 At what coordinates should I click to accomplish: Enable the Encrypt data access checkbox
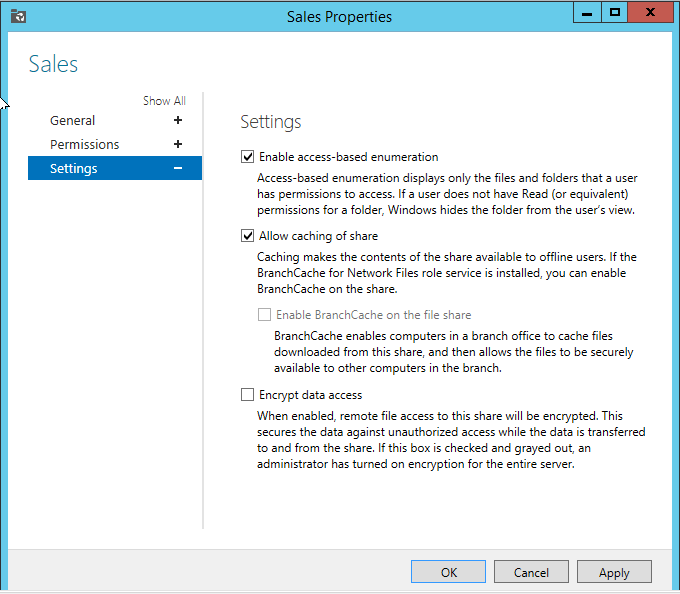click(x=248, y=395)
